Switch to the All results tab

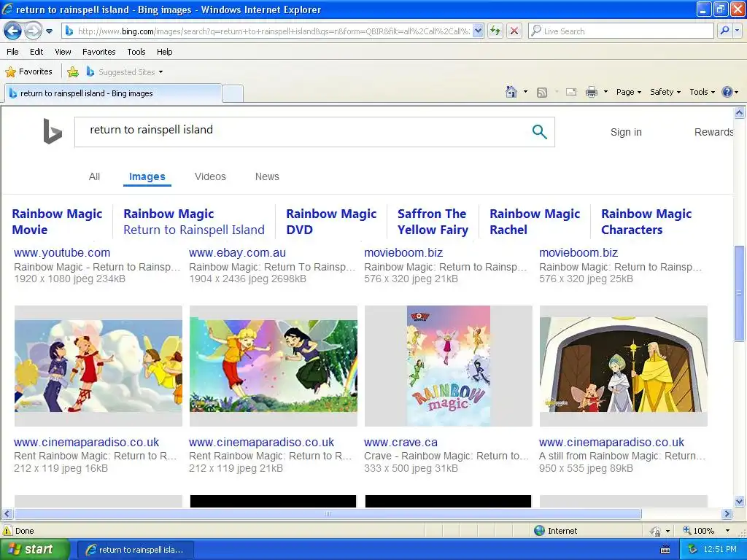point(94,176)
